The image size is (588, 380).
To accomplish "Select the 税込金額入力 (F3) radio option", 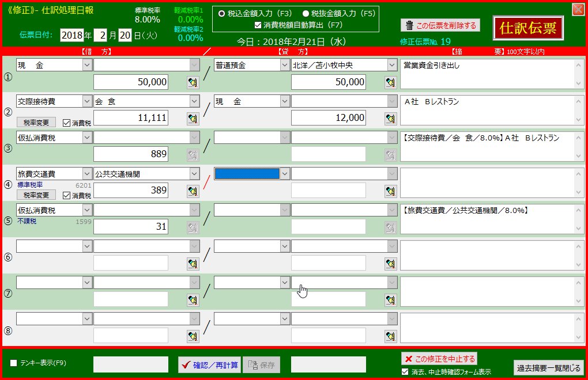I will [221, 13].
